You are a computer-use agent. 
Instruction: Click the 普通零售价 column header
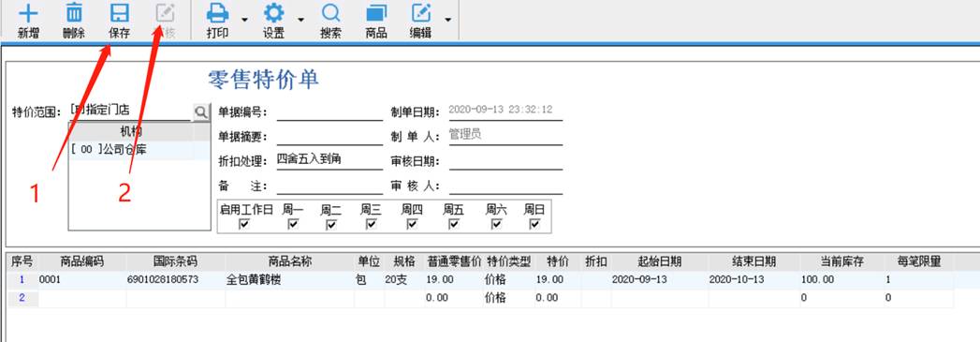pyautogui.click(x=454, y=262)
